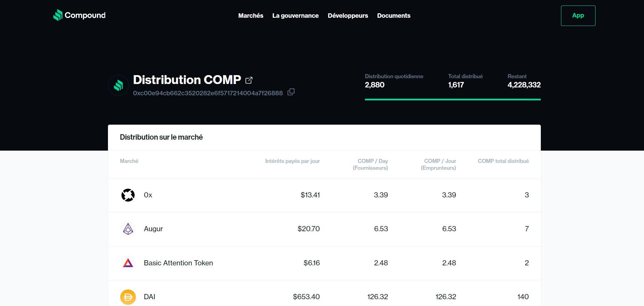Copy the contract address with the copy icon
644x306 pixels.
pyautogui.click(x=291, y=92)
